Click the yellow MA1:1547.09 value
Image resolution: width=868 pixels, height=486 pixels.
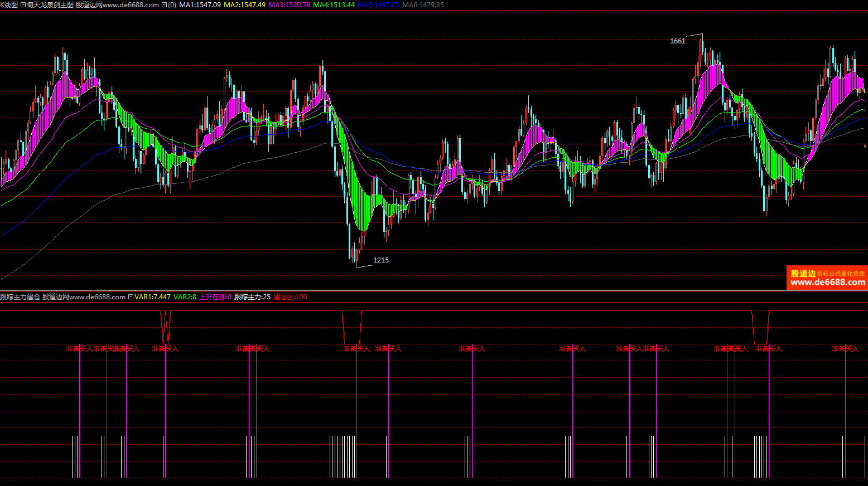[x=200, y=5]
